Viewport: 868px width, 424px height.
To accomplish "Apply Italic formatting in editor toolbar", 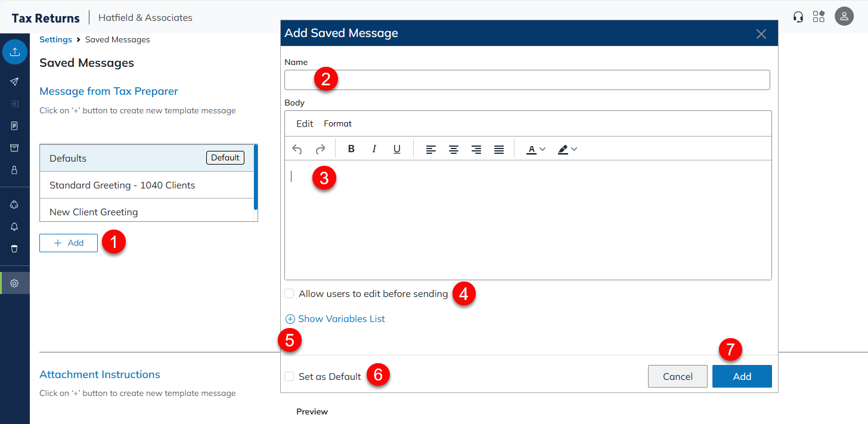I will [x=374, y=149].
